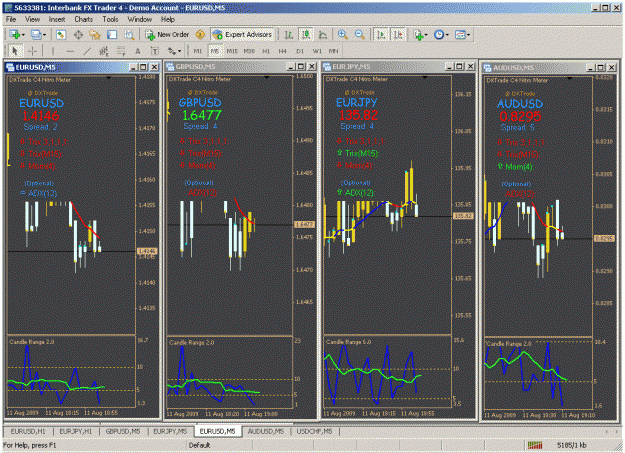The width and height of the screenshot is (625, 453).
Task: Open the Data Window crosshair-target icon
Action: pyautogui.click(x=78, y=35)
